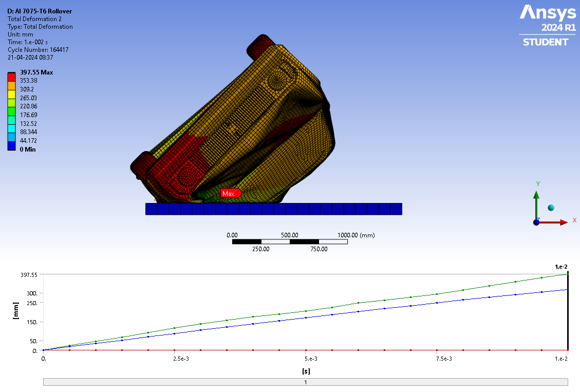
Task: Click the '7.5e-3' graph time axis label
Action: click(x=444, y=359)
